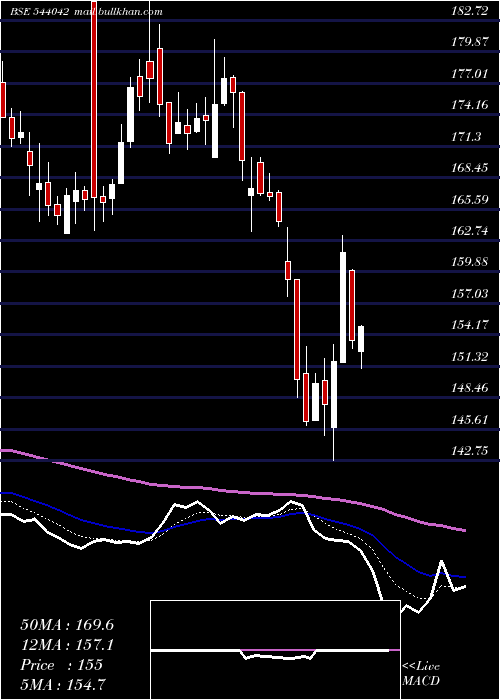
Task: Click the 151.32 price axis label
Action: (470, 357)
